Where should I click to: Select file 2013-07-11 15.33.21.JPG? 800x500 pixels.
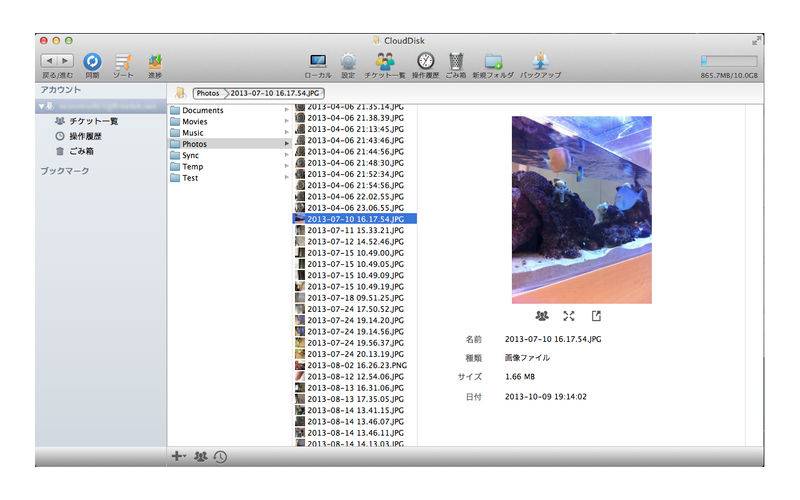pos(355,230)
